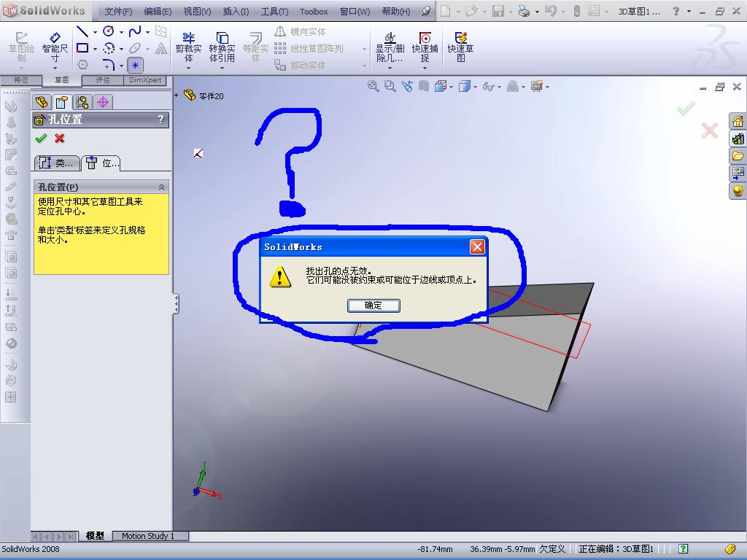Expand the Print icon dropdown arrow
Screen dimensions: 747x560
[537, 12]
